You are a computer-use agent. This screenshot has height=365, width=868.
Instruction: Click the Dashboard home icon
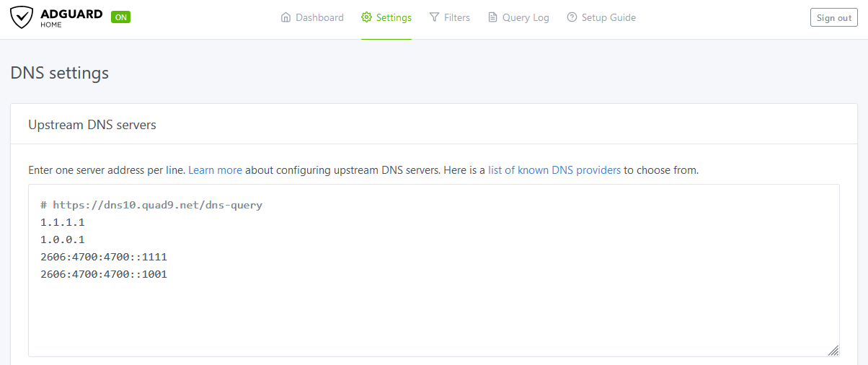point(286,17)
